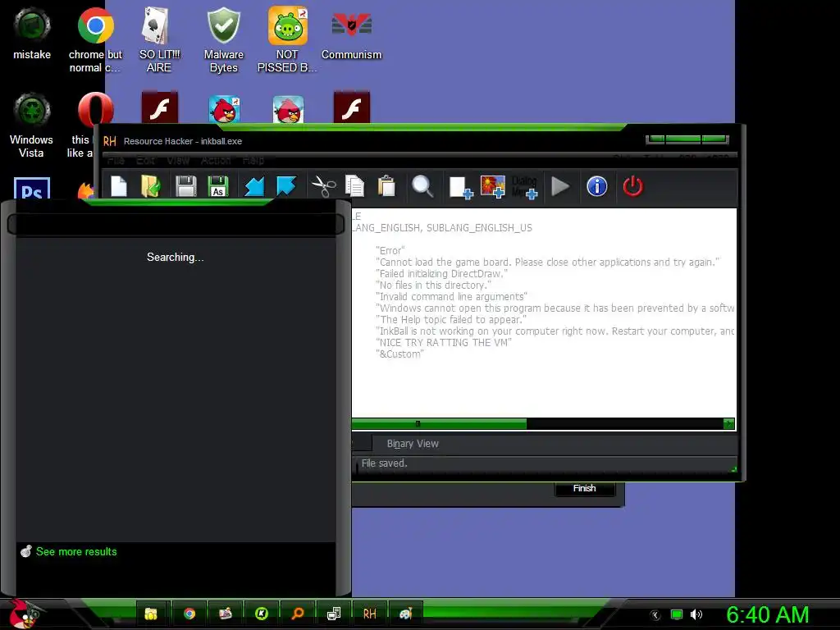Screen dimensions: 840x630
Task: Open the Malware Bytes desktop icon
Action: tap(223, 39)
